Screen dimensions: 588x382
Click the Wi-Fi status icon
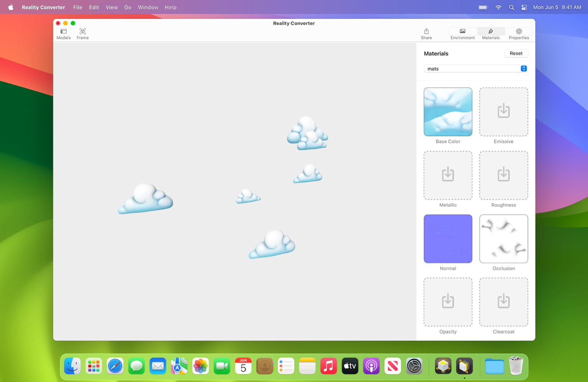498,7
